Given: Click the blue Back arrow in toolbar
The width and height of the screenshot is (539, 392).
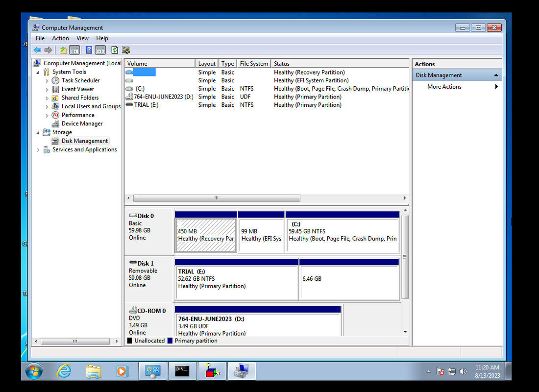Looking at the screenshot, I should click(x=37, y=50).
